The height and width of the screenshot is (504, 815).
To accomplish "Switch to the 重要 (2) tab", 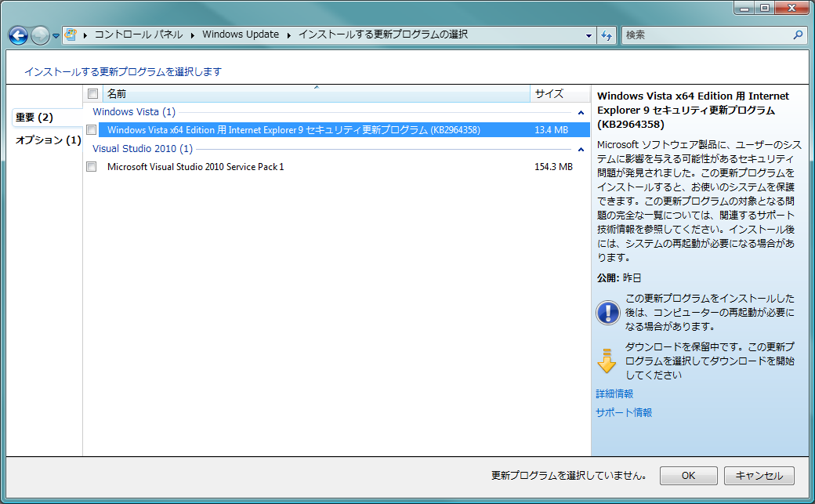I will 34,118.
